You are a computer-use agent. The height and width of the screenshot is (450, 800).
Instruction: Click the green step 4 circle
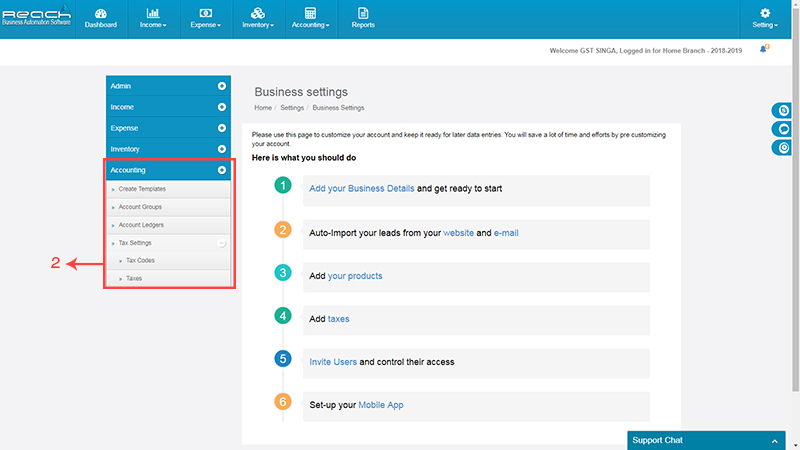click(x=283, y=315)
